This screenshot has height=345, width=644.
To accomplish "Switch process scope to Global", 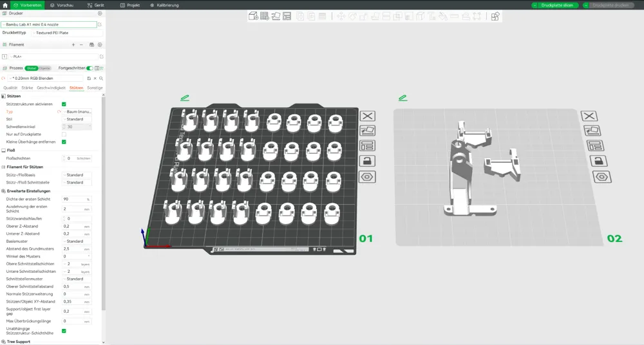I will click(32, 68).
